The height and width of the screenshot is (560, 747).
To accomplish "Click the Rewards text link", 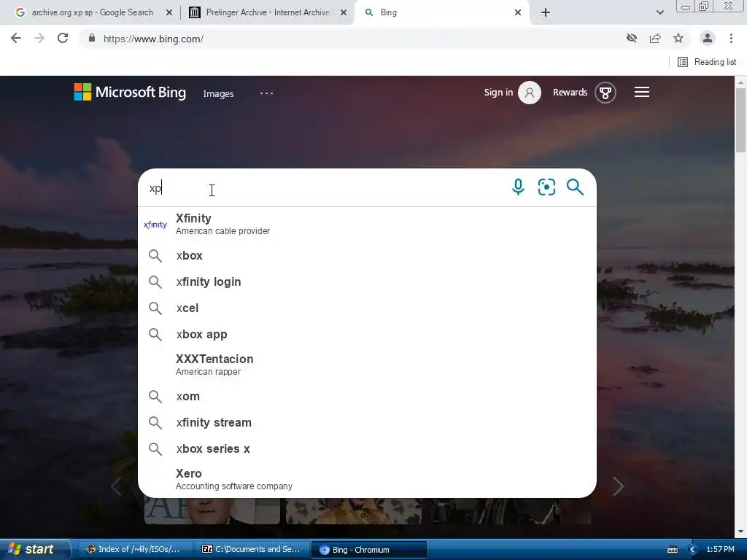I will 570,93.
